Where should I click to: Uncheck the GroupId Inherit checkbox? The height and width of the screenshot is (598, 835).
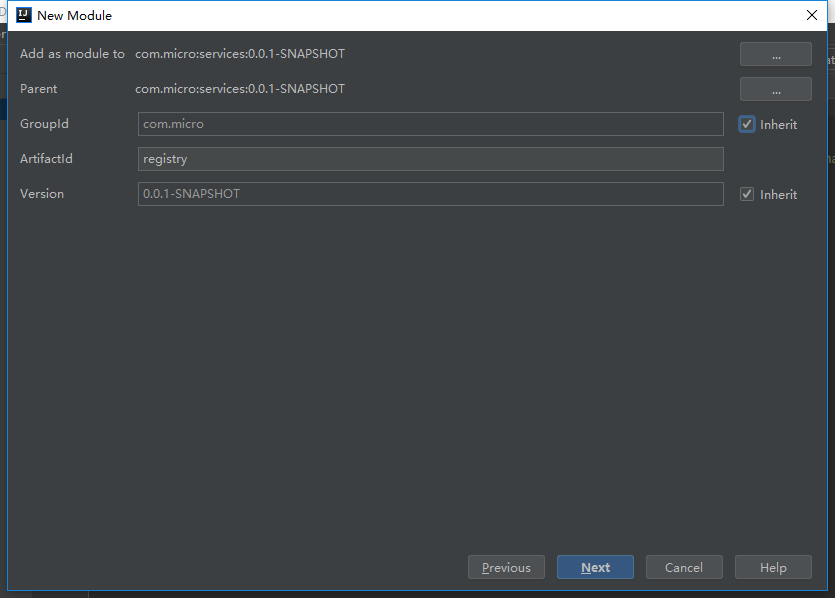click(x=747, y=124)
